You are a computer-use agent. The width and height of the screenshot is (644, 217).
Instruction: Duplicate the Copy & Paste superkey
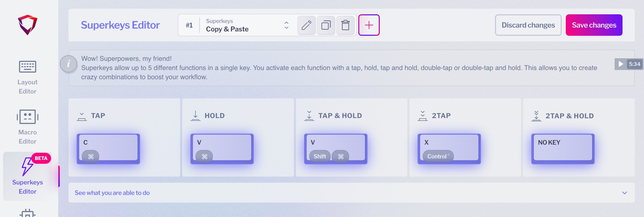(326, 25)
